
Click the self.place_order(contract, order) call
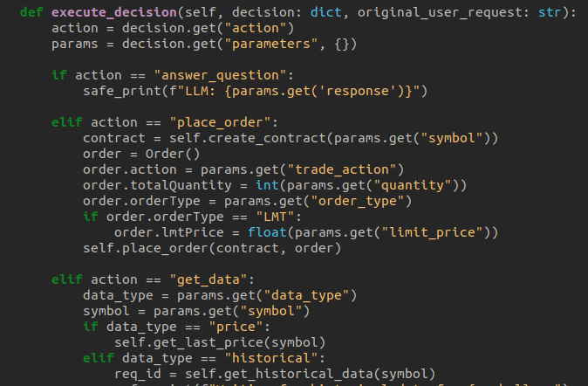click(x=204, y=248)
